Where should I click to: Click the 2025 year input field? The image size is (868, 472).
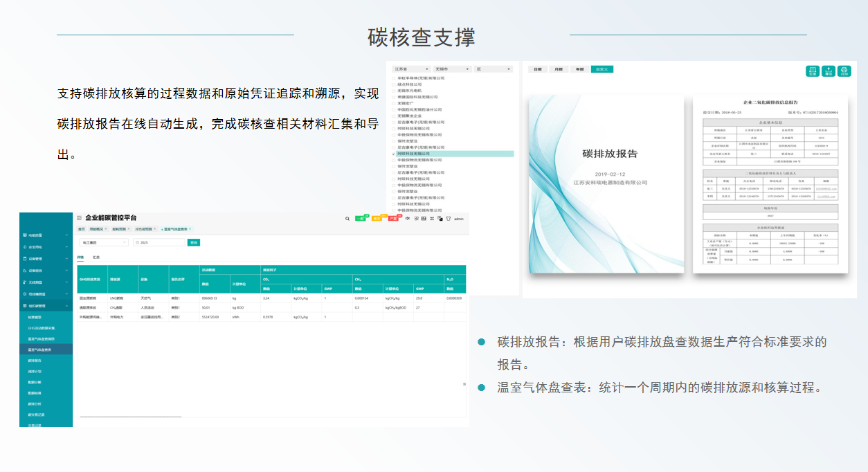pyautogui.click(x=161, y=243)
